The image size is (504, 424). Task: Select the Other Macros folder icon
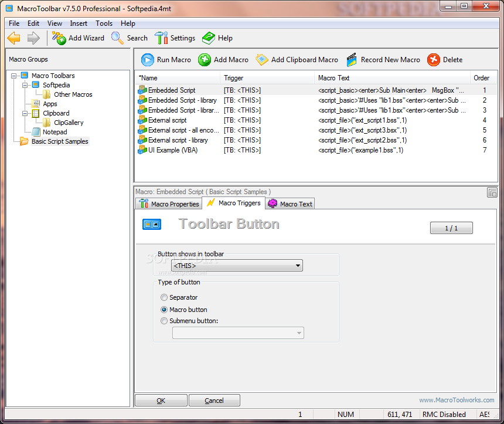(47, 94)
